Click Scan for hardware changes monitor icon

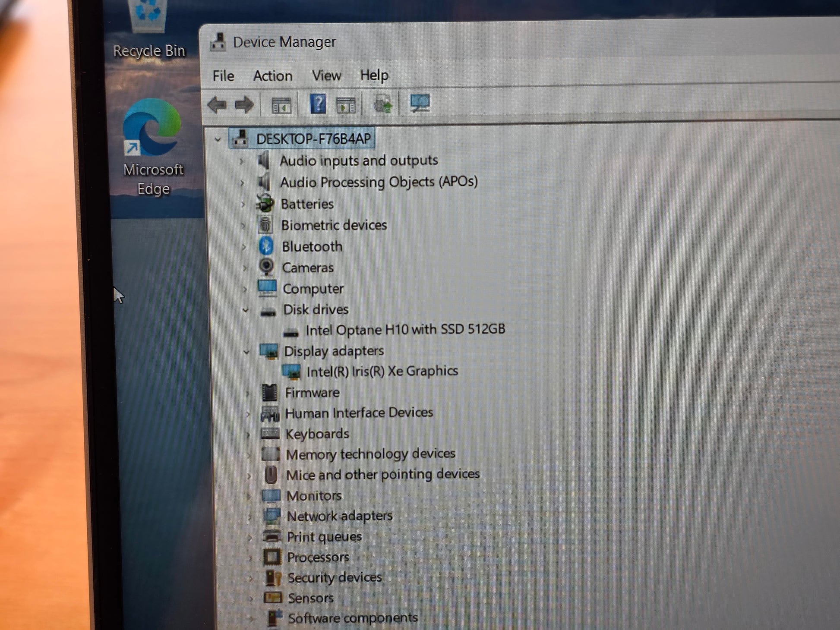tap(420, 104)
